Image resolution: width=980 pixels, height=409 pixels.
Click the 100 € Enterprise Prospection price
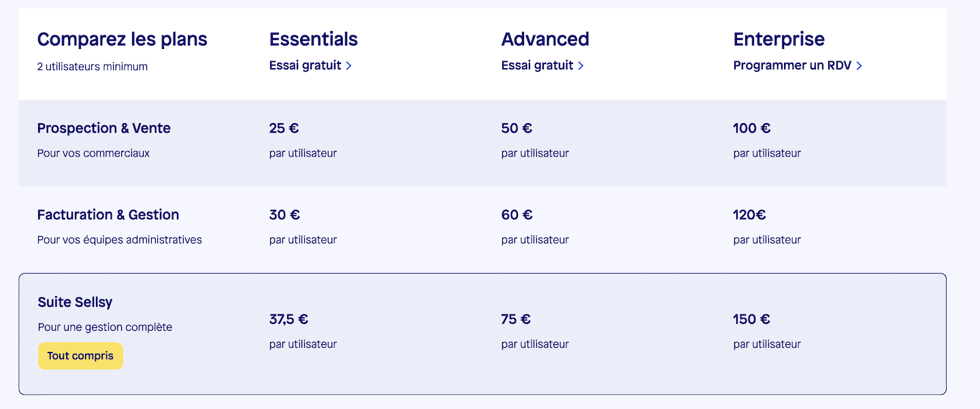point(751,128)
